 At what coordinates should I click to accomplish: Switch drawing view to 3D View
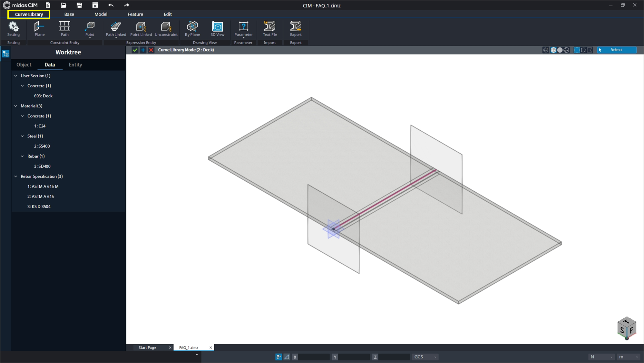(x=217, y=29)
